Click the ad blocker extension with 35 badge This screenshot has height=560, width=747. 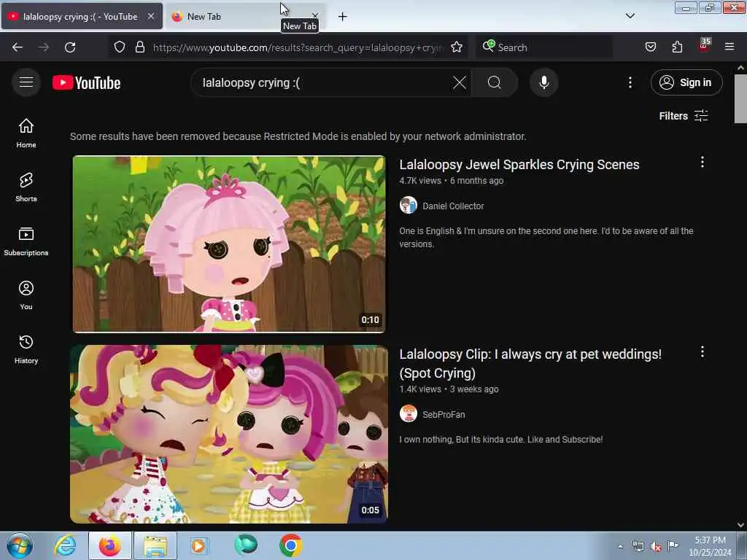(704, 46)
